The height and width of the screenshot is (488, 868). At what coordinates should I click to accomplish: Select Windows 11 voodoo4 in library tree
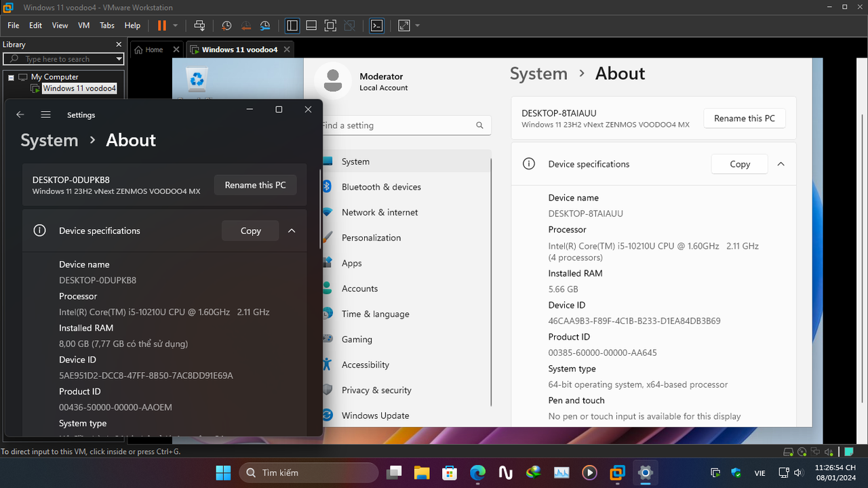point(79,88)
